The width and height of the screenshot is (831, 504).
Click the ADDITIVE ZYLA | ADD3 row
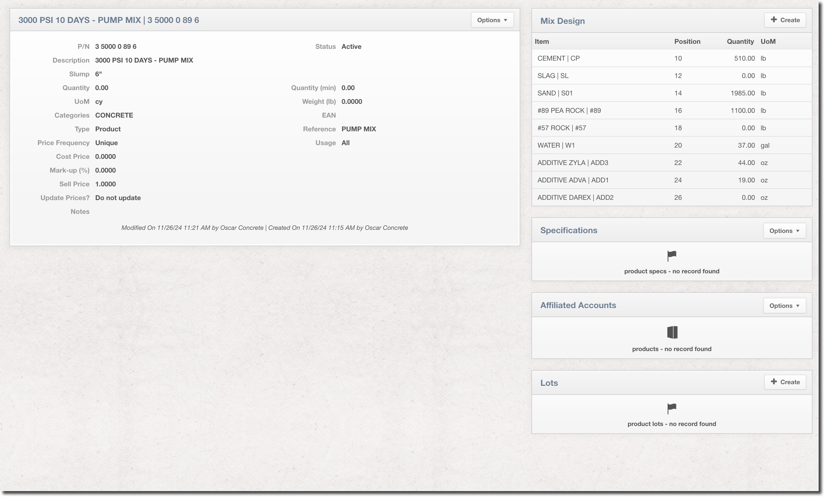[573, 163]
